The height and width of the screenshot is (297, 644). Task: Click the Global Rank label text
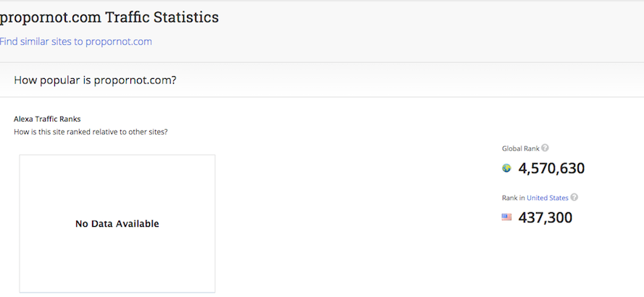pos(520,148)
